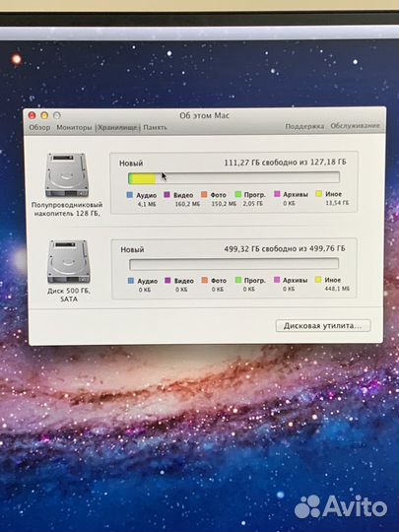Click the gray zoom window button

[57, 115]
